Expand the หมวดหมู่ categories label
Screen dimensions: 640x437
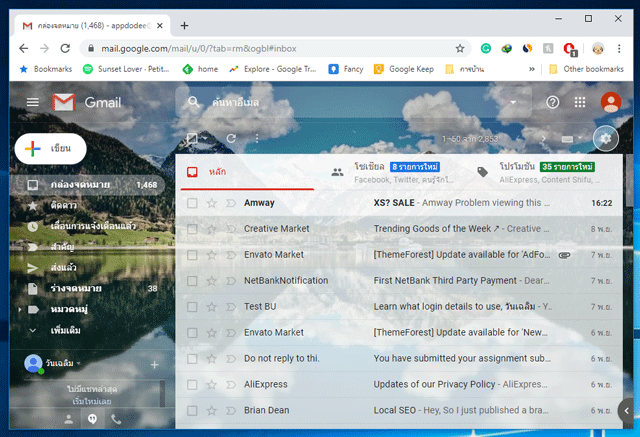click(x=20, y=310)
